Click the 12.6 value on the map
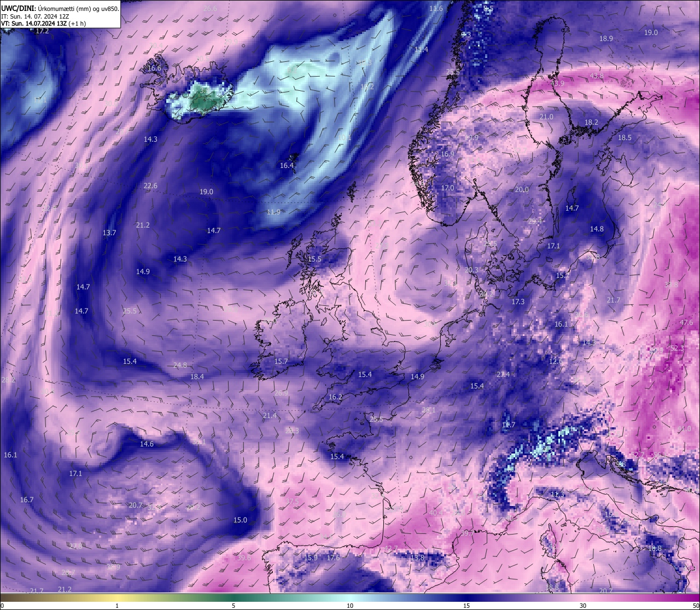 pyautogui.click(x=555, y=362)
